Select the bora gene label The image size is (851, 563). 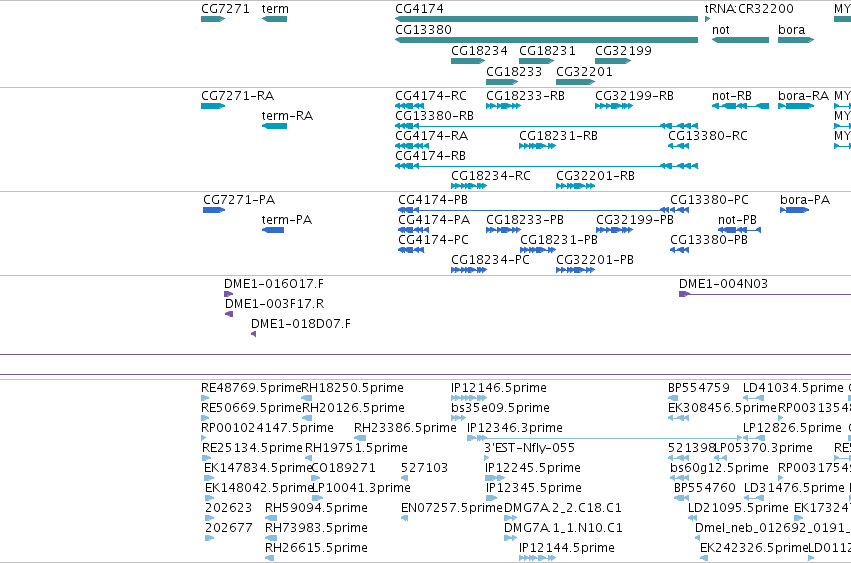791,30
